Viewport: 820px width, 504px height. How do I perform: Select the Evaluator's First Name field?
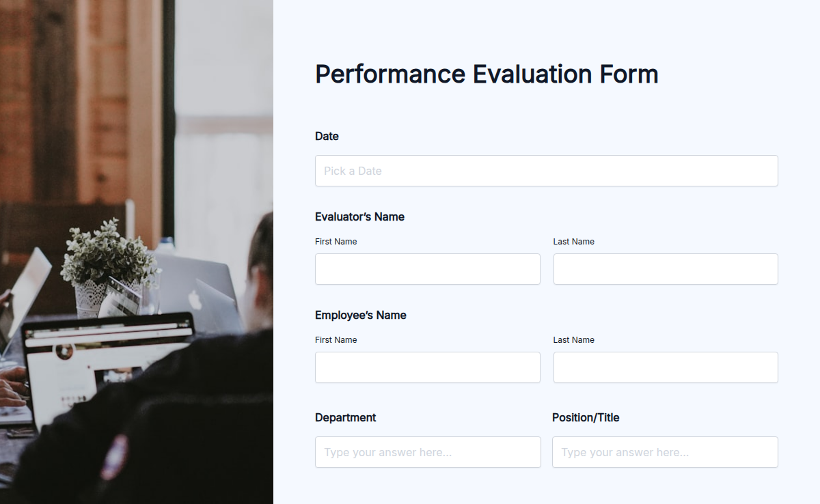pos(427,269)
